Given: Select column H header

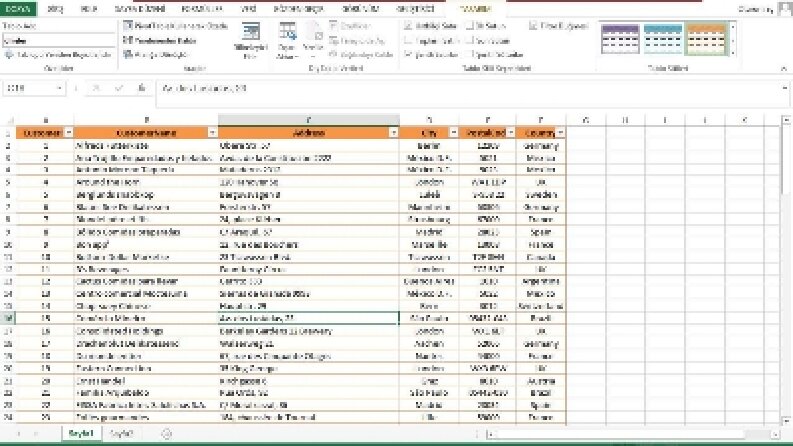Looking at the screenshot, I should (625, 120).
